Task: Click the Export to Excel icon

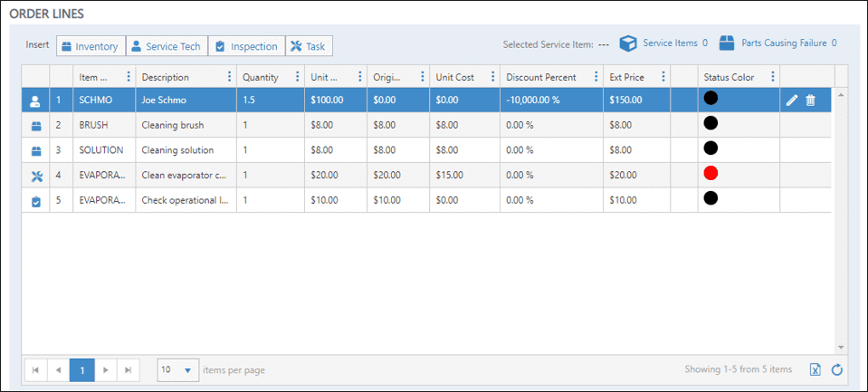Action: (815, 369)
